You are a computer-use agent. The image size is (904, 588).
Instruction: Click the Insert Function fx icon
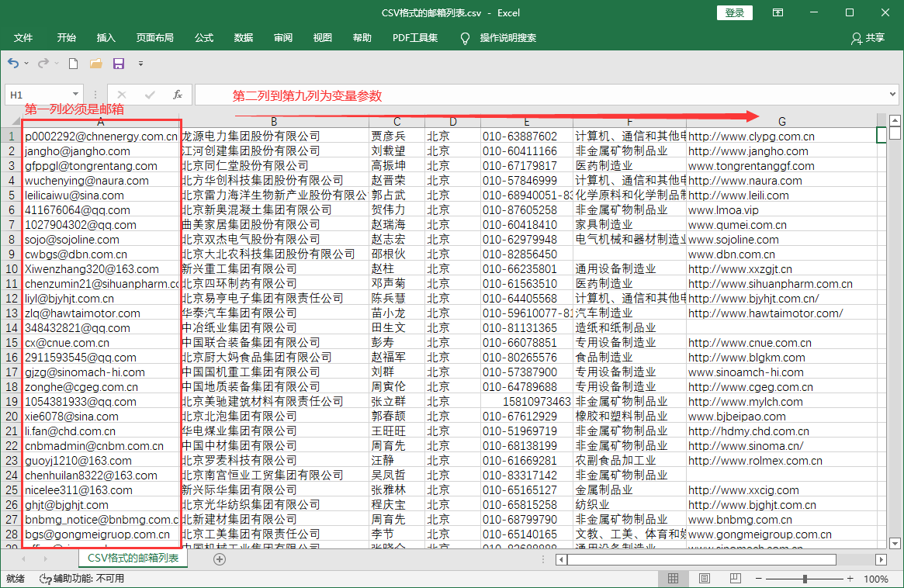click(x=178, y=95)
